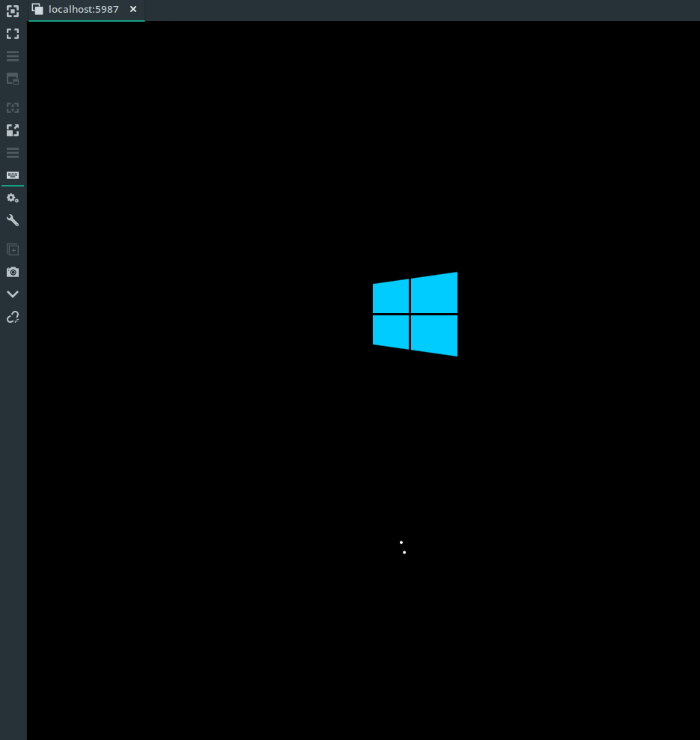Click the tools wrench icon
Image resolution: width=700 pixels, height=740 pixels.
click(12, 220)
